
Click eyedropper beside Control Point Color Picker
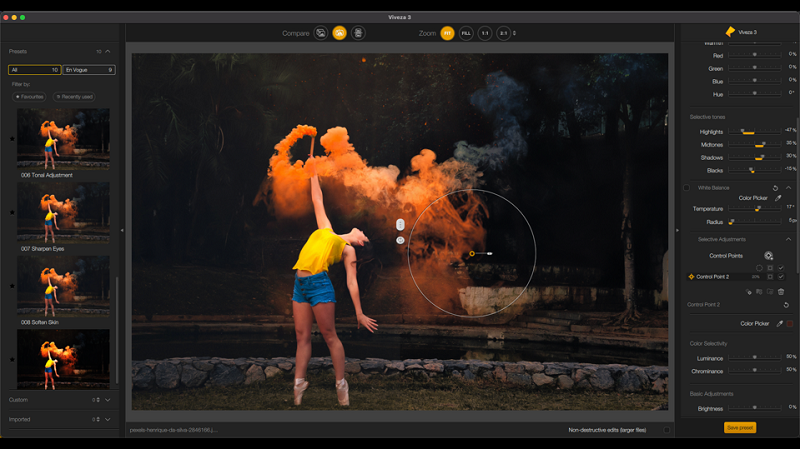coord(779,324)
